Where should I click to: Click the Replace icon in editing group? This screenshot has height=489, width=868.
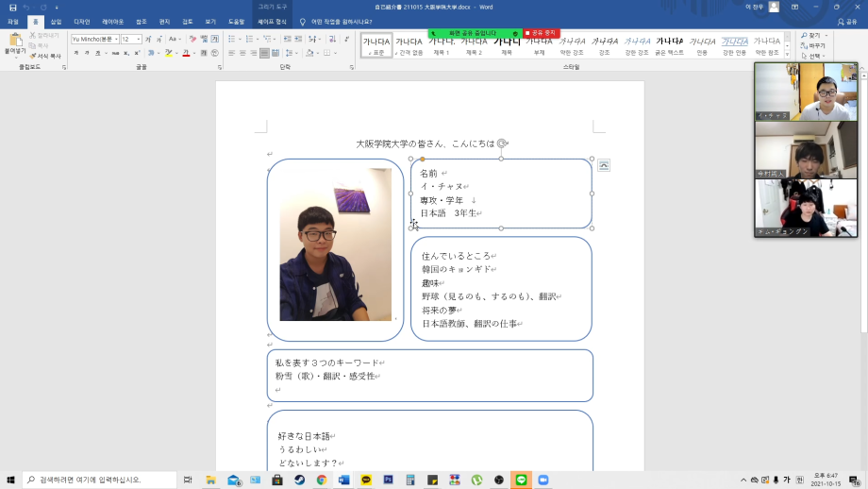coord(814,45)
